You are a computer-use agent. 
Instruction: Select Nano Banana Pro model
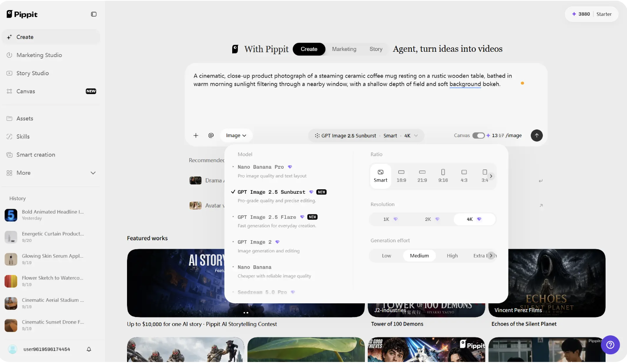[x=289, y=171]
